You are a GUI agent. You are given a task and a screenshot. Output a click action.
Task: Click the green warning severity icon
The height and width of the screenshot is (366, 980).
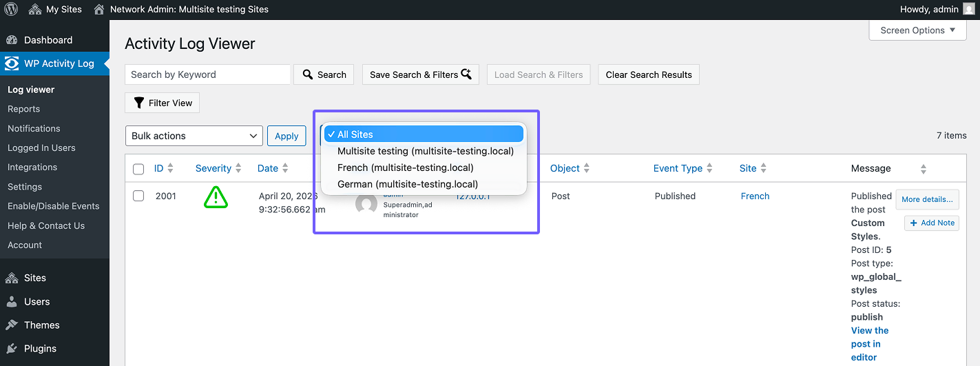tap(216, 197)
